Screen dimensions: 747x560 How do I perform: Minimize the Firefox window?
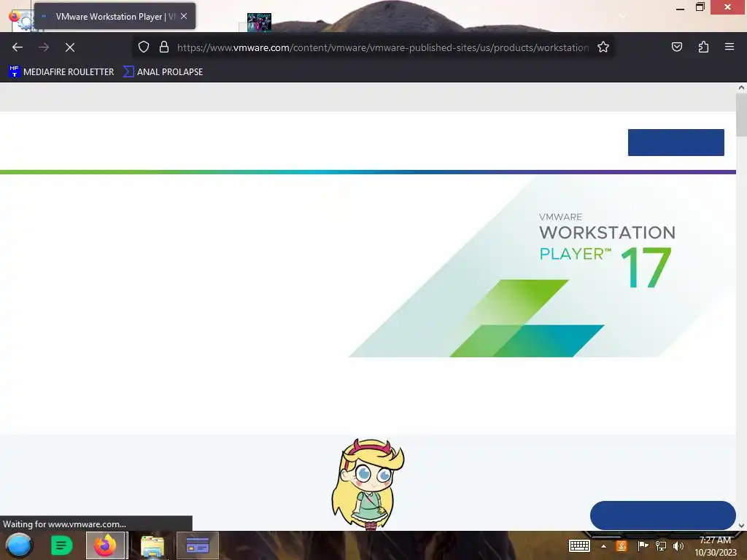[681, 7]
